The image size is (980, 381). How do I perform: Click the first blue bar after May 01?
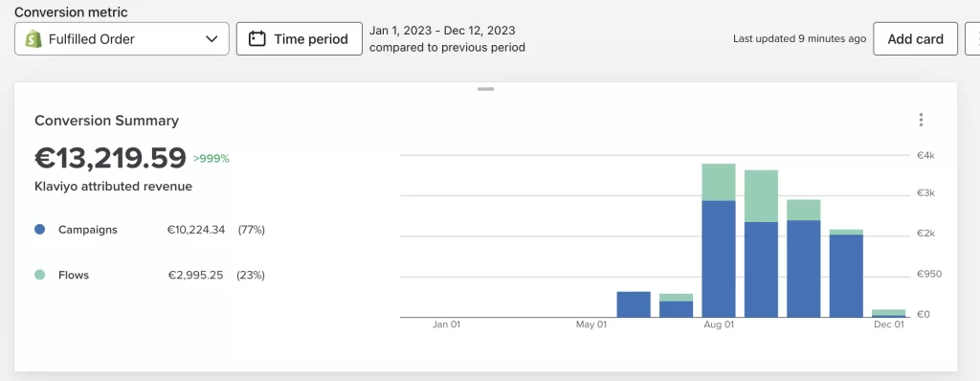click(634, 304)
